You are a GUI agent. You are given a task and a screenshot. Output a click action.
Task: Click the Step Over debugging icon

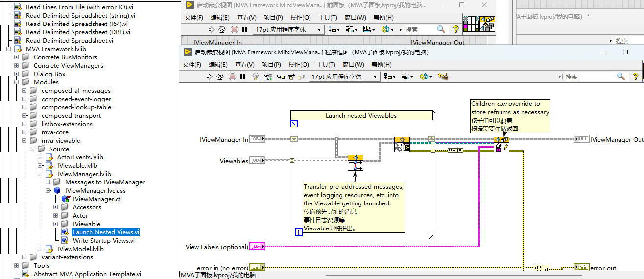[291, 76]
